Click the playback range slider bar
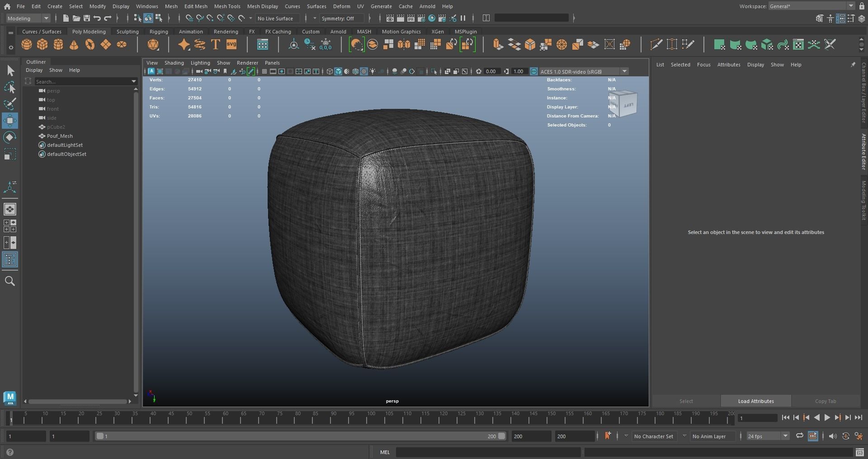The height and width of the screenshot is (459, 868). click(301, 436)
